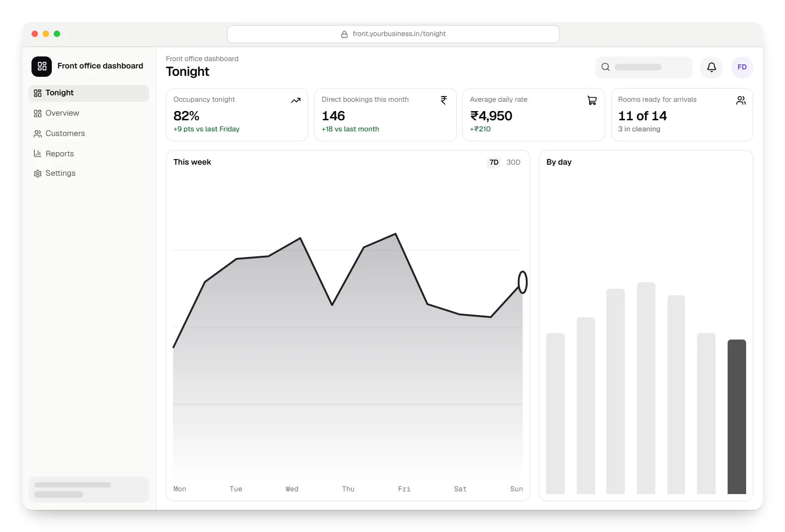The width and height of the screenshot is (785, 532).
Task: Switch chart range to 30D
Action: (x=513, y=162)
